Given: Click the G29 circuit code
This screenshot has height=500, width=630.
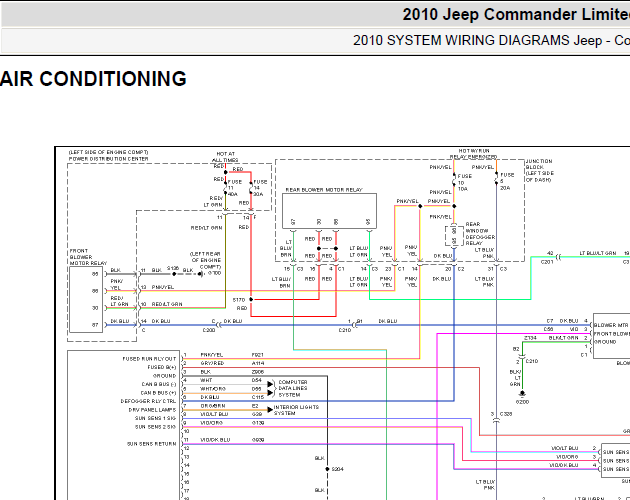Looking at the screenshot, I should tap(257, 414).
